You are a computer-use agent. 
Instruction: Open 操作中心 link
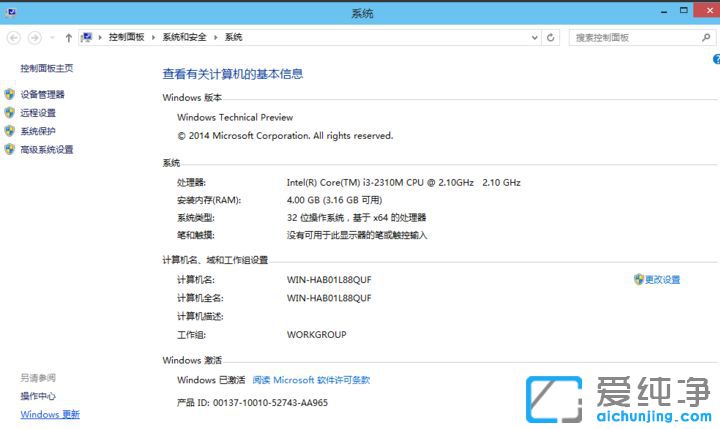tap(38, 396)
